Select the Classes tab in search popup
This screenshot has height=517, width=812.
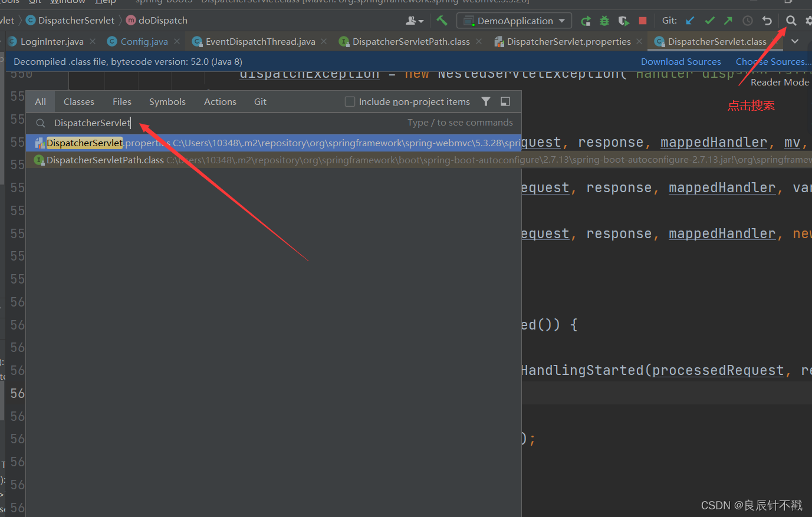[79, 102]
